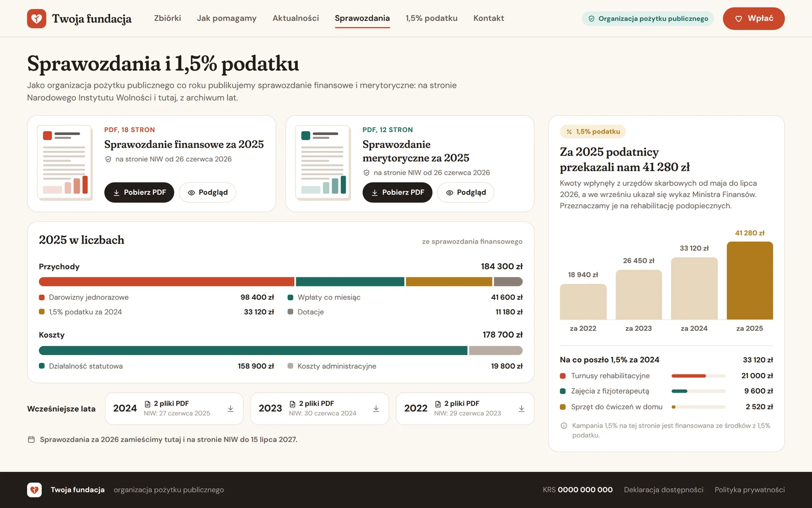Image resolution: width=812 pixels, height=508 pixels.
Task: Click the heart logo icon in header
Action: pyautogui.click(x=37, y=19)
